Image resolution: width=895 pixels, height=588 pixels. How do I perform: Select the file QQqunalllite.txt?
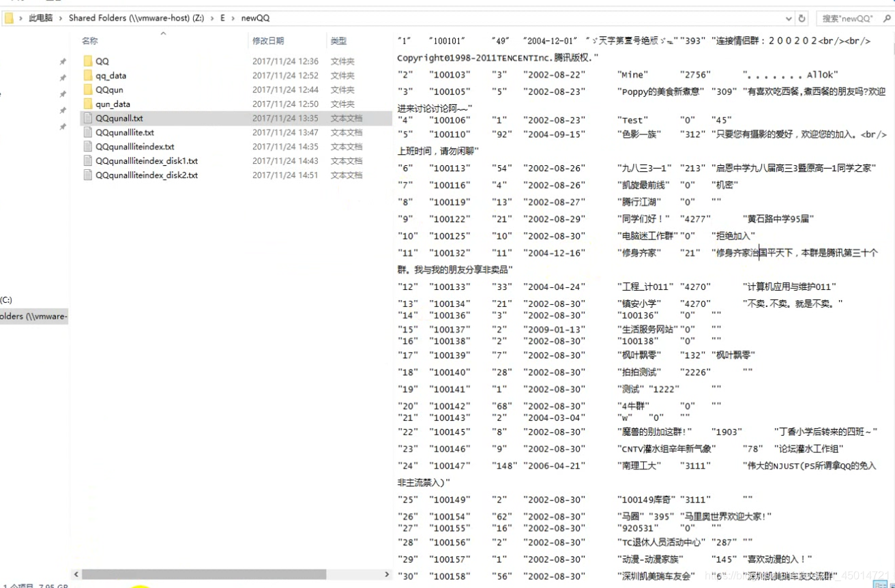(x=124, y=132)
